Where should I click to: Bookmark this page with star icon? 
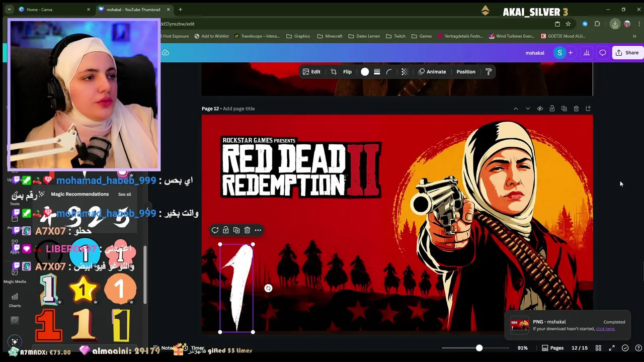568,24
